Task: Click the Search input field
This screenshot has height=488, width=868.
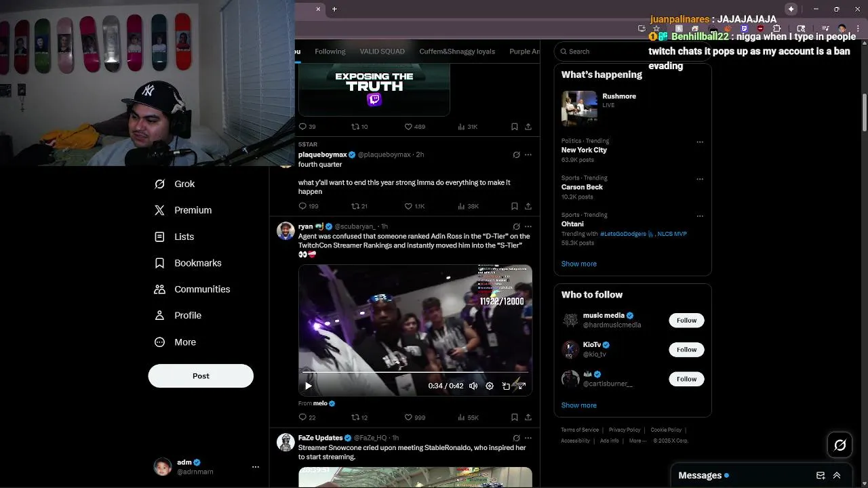Action: pyautogui.click(x=633, y=52)
